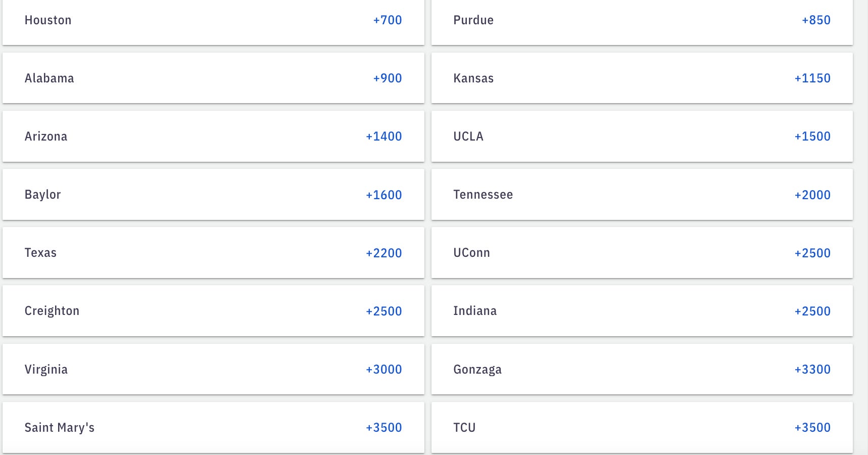This screenshot has height=455, width=868.
Task: Click the Virginia betting card
Action: coord(213,369)
